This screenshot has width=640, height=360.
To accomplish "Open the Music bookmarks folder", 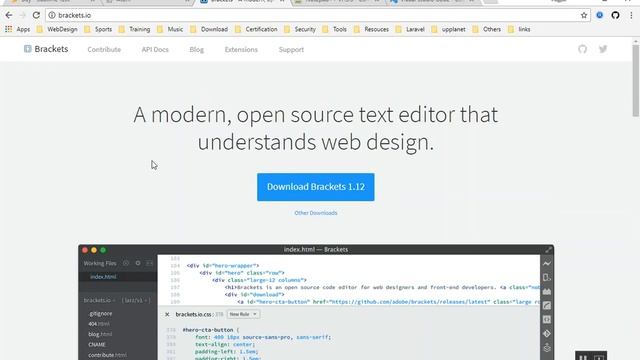I will click(170, 29).
